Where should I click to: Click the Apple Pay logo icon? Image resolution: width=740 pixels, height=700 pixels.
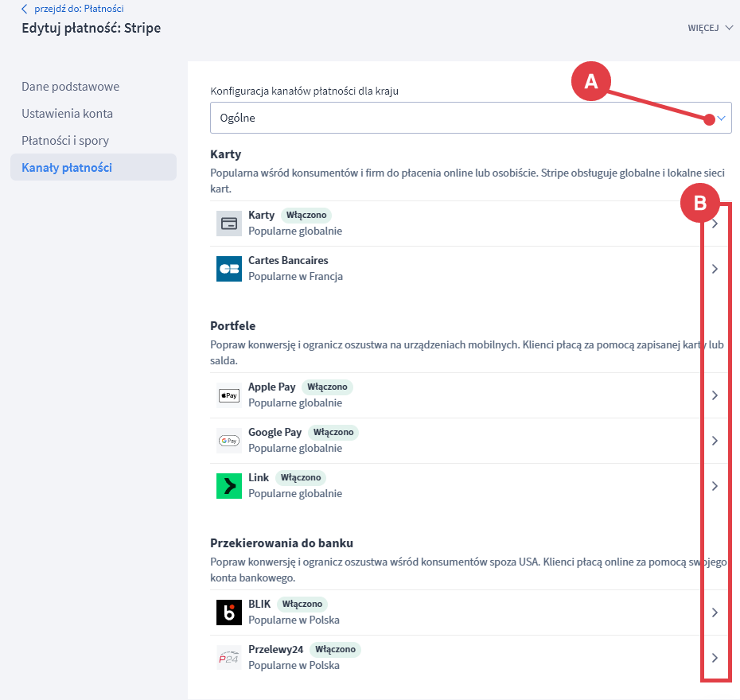click(228, 395)
